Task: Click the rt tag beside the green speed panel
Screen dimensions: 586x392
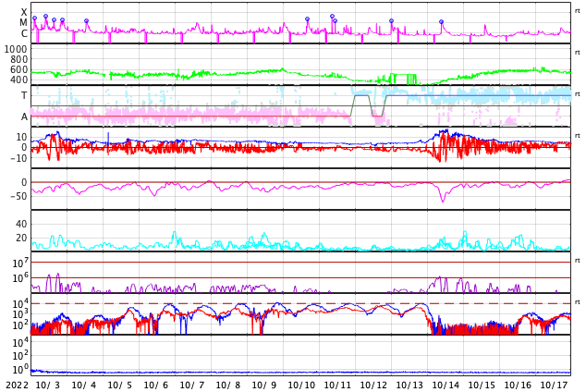Action: click(577, 53)
